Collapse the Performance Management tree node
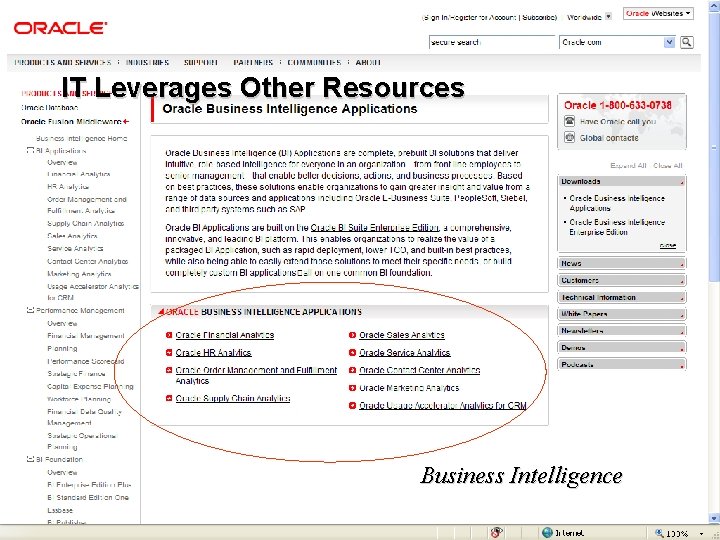The height and width of the screenshot is (540, 720). tap(30, 310)
